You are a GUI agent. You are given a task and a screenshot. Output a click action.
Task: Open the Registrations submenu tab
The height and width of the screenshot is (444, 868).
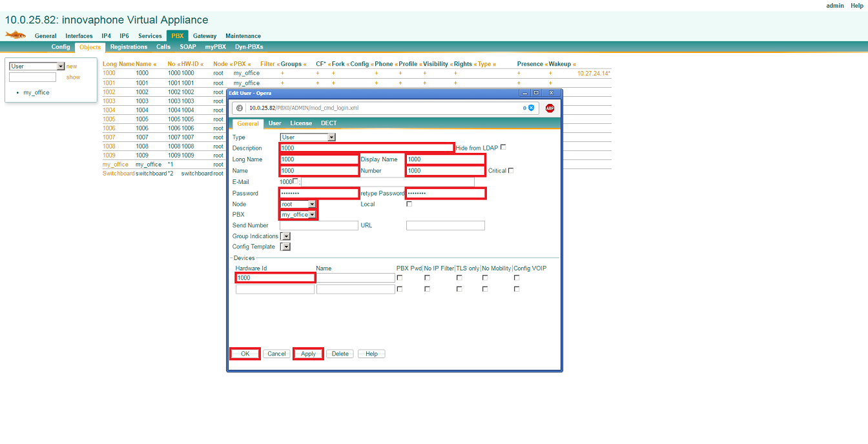coord(129,47)
